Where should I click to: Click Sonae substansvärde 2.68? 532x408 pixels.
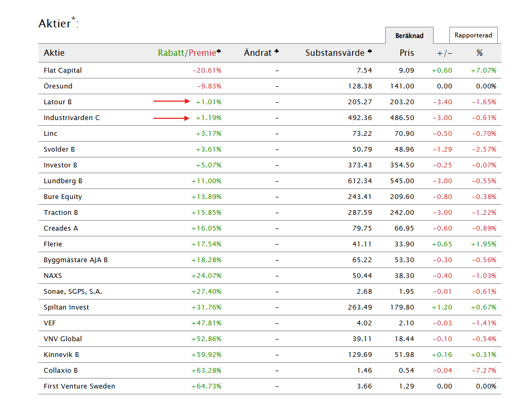point(364,292)
